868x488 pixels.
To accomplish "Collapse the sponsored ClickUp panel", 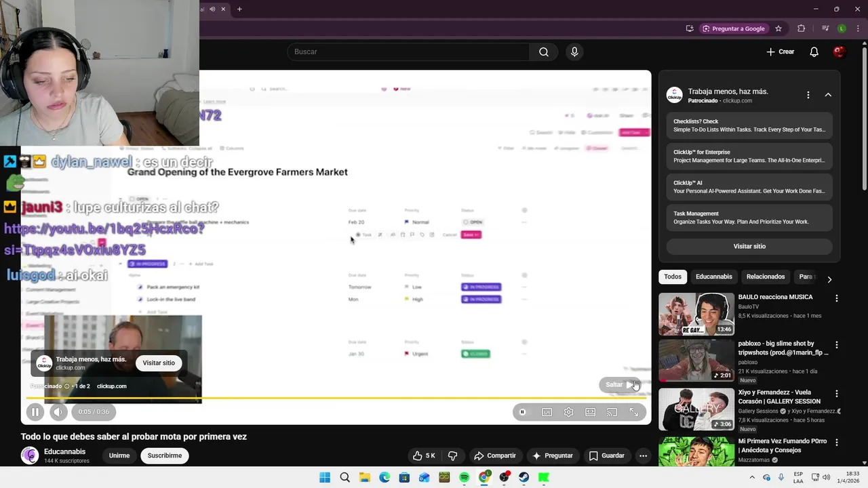I will [x=828, y=95].
